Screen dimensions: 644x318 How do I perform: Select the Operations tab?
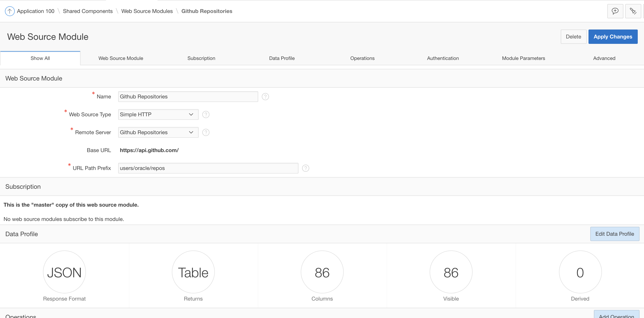pos(362,58)
